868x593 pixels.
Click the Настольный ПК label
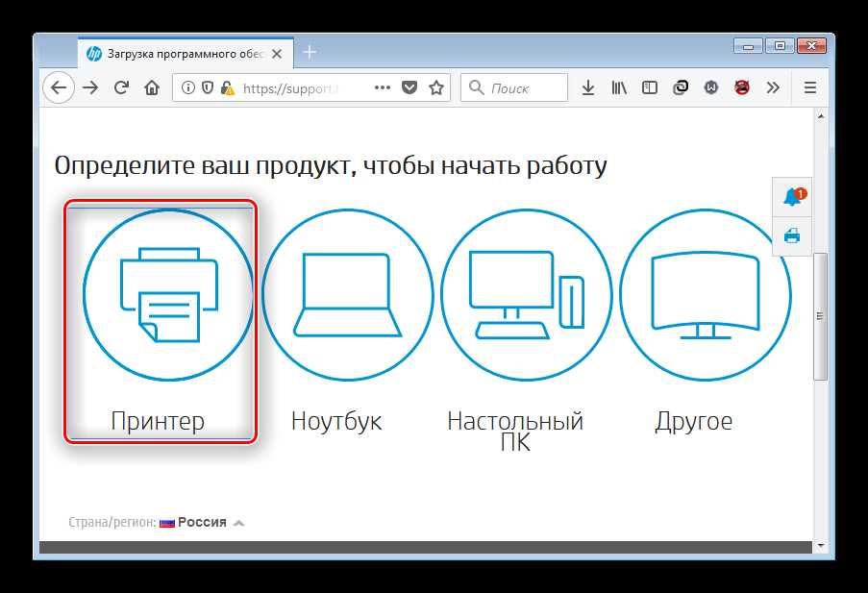pyautogui.click(x=515, y=432)
